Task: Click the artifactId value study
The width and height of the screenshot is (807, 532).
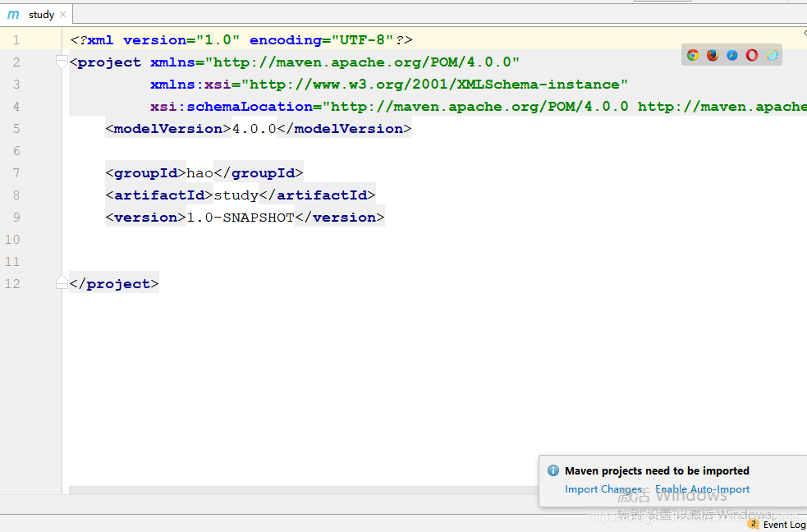Action: pyautogui.click(x=236, y=195)
